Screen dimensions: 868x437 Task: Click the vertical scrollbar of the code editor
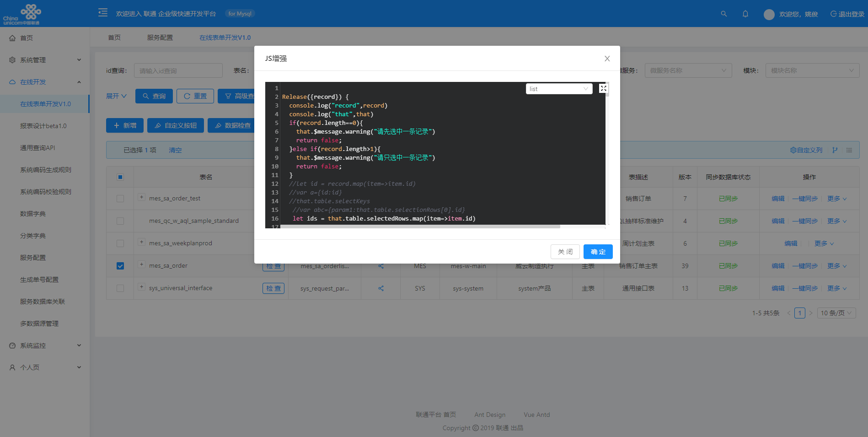click(607, 90)
